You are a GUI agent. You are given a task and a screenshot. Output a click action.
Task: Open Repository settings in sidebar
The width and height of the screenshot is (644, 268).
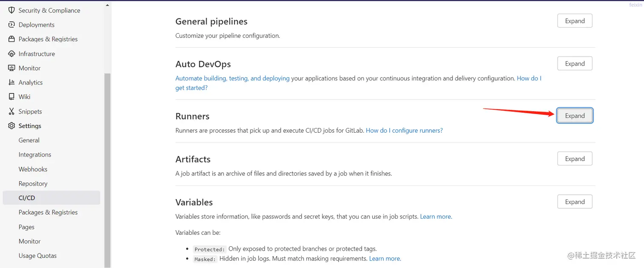click(33, 184)
